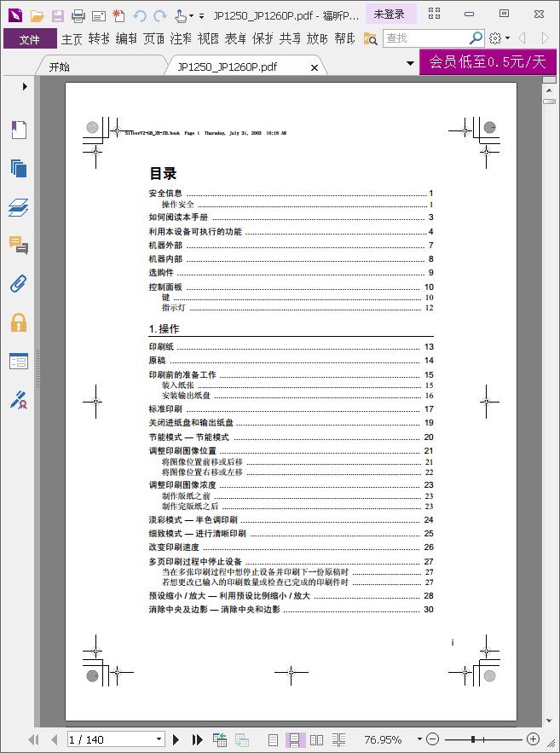Image resolution: width=560 pixels, height=753 pixels.
Task: Click the zoom slider handle
Action: pos(473,739)
